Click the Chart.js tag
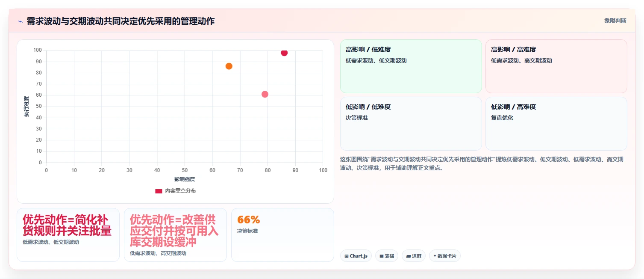Viewport: 644px width, 279px height. 356,256
